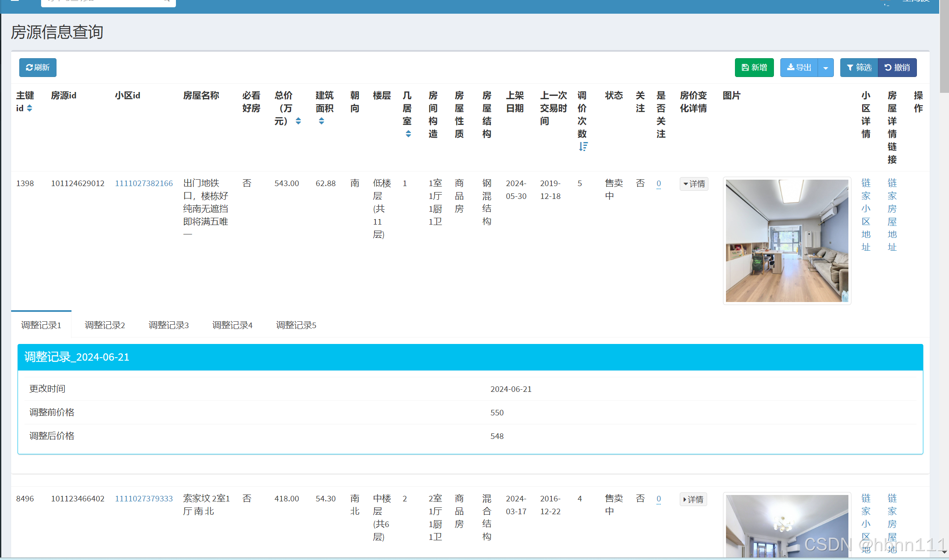This screenshot has height=560, width=949.
Task: Switch to 调整记录2 tab
Action: (x=105, y=325)
